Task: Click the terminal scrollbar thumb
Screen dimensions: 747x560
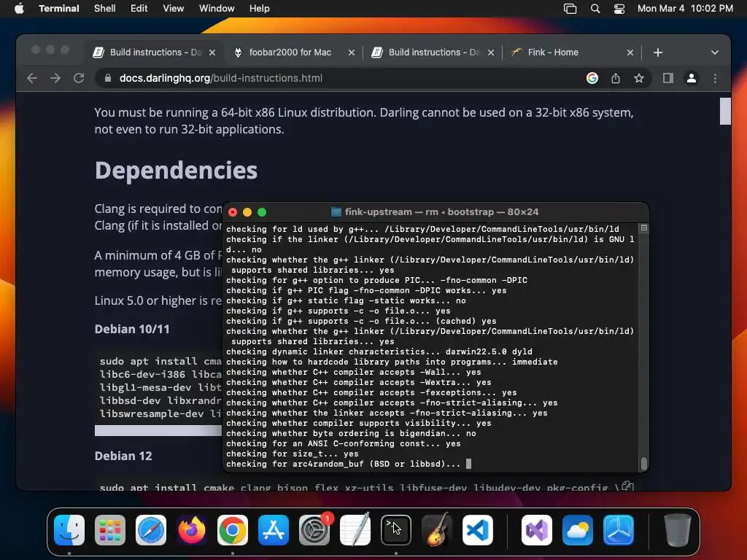Action: pos(644,463)
